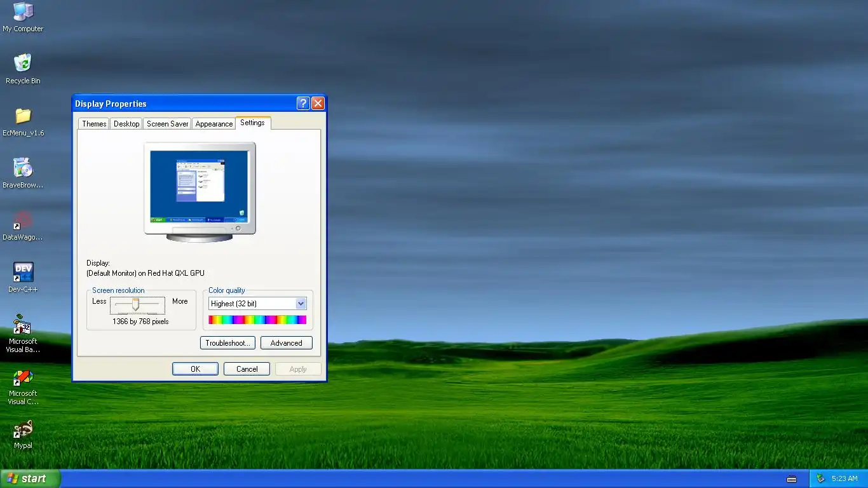Image resolution: width=868 pixels, height=488 pixels.
Task: Click the Screen resolution slider handle
Action: pos(135,305)
